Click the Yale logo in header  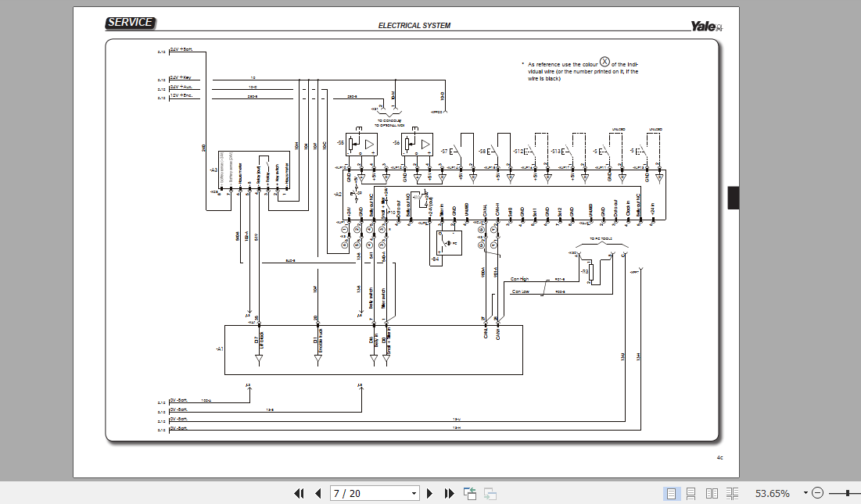pyautogui.click(x=707, y=26)
